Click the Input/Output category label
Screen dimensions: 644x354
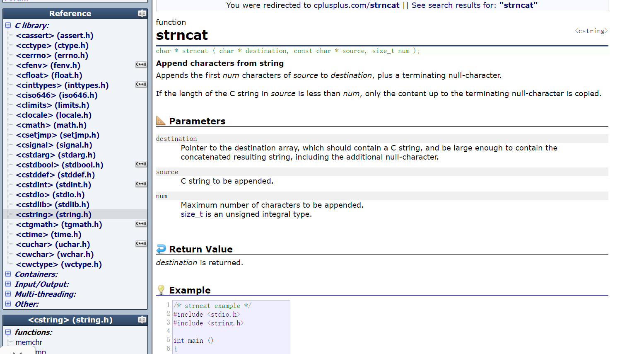(x=42, y=284)
